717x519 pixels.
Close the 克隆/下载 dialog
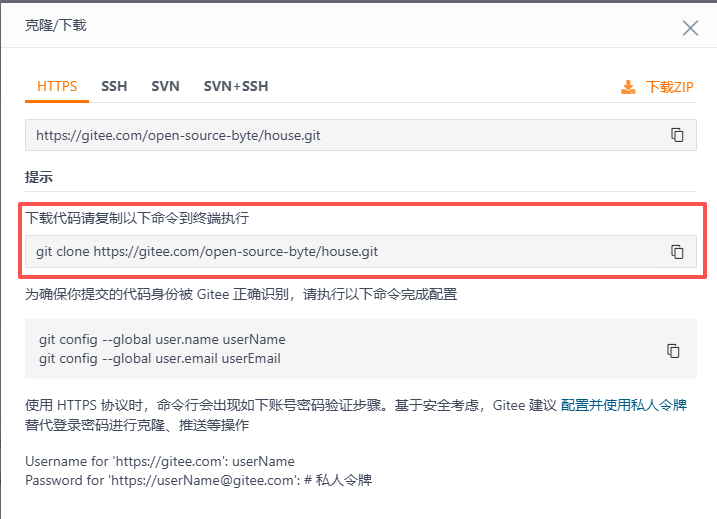[690, 27]
